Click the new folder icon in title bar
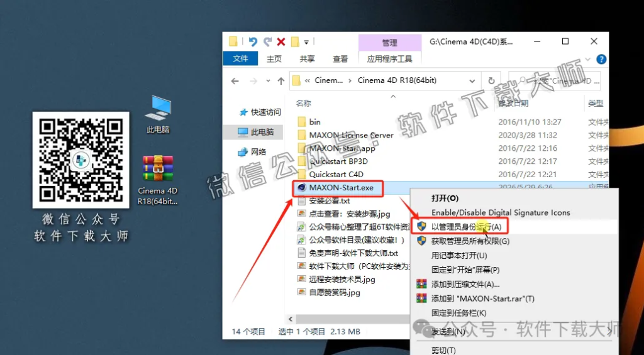 tap(295, 41)
